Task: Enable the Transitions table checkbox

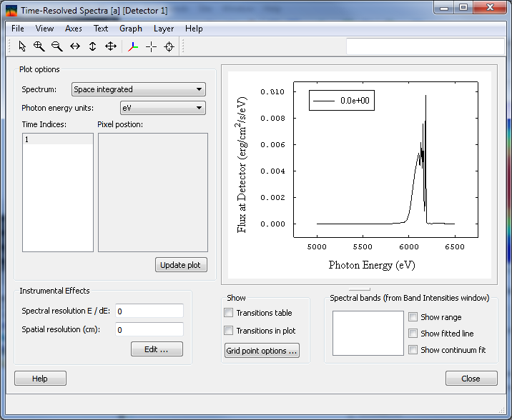Action: click(229, 313)
